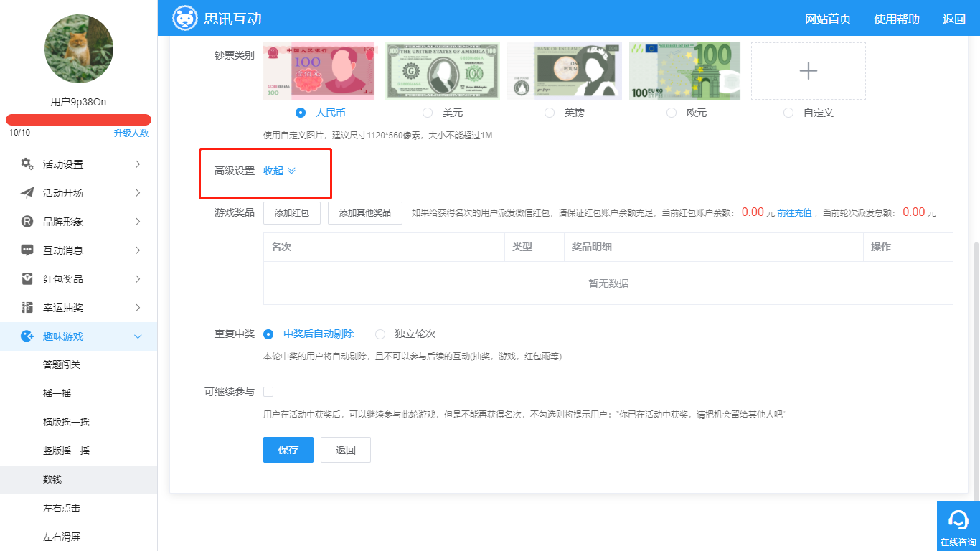Click the 名次 column header
This screenshot has height=551, width=980.
tap(281, 247)
